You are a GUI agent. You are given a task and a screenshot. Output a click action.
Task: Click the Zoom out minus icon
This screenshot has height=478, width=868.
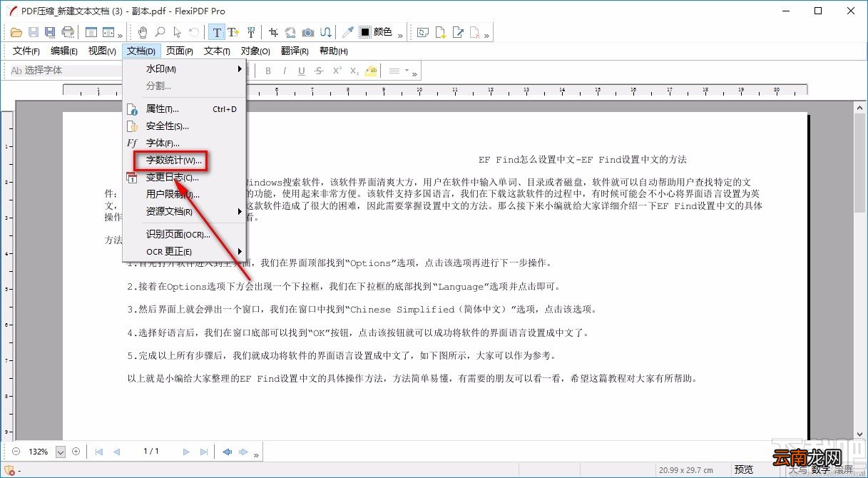[x=16, y=452]
